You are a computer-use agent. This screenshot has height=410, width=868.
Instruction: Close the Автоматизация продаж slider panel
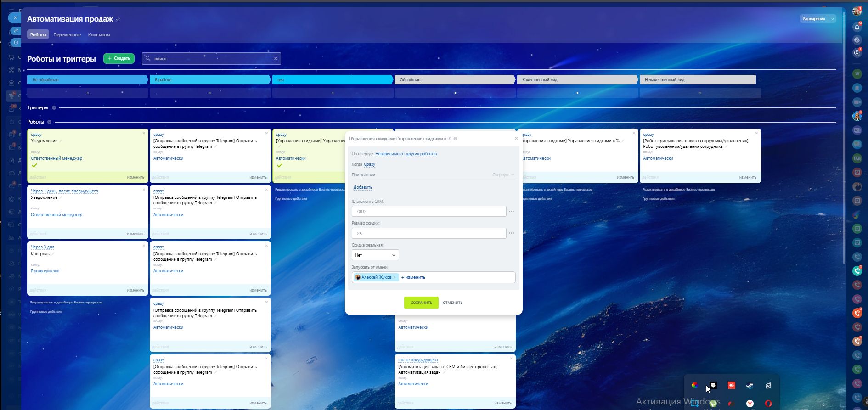tap(15, 18)
